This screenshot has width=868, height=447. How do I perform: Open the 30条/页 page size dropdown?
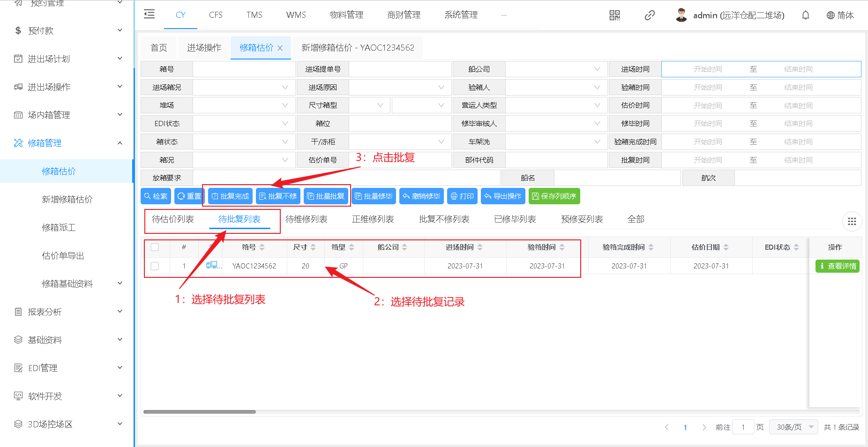(x=793, y=427)
